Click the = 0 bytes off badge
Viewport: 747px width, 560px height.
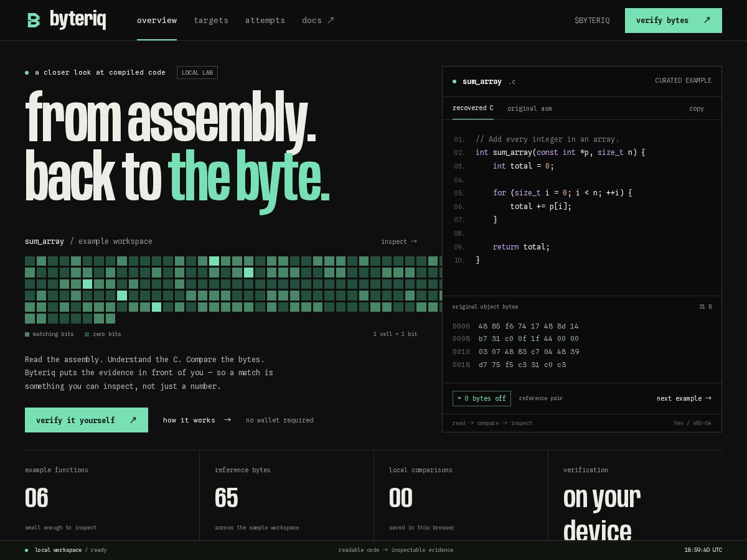coord(482,398)
